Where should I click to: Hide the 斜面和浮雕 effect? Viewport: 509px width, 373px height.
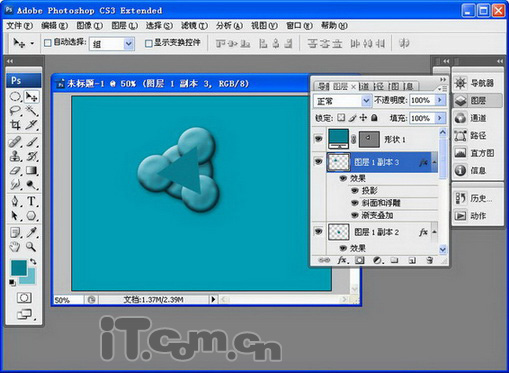(x=355, y=203)
